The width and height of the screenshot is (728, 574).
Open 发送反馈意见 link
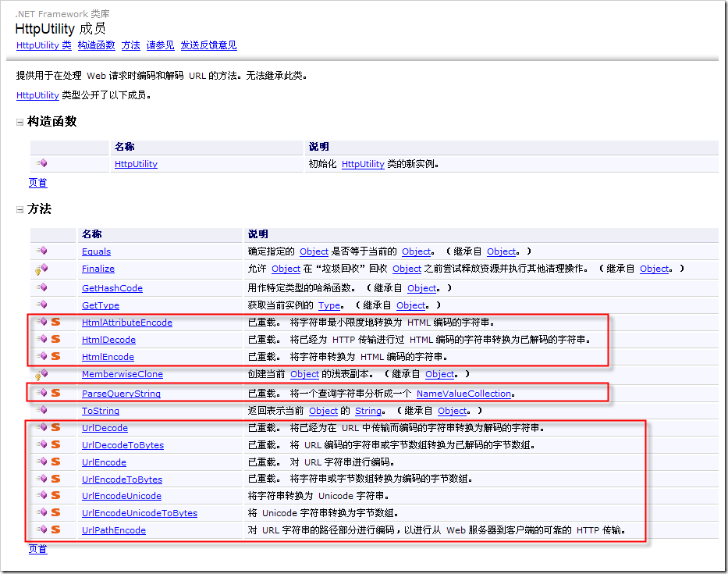tap(208, 45)
